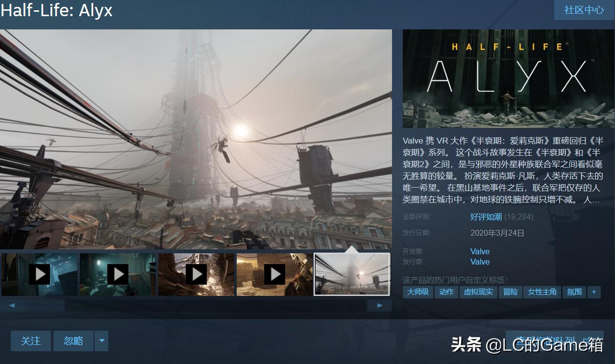Open the 社区中心 community hub button
This screenshot has width=615, height=364.
(x=584, y=10)
